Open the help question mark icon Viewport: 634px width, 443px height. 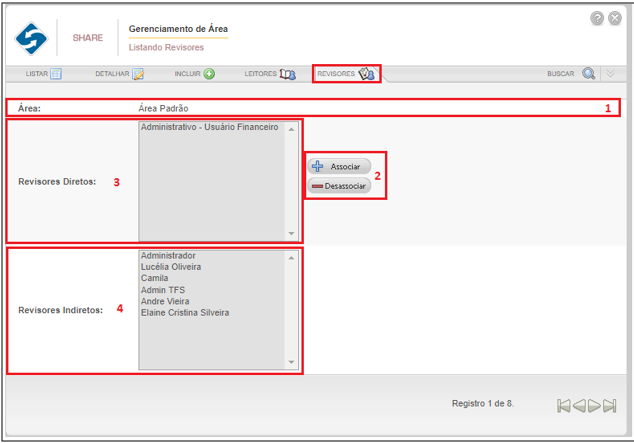pos(597,18)
